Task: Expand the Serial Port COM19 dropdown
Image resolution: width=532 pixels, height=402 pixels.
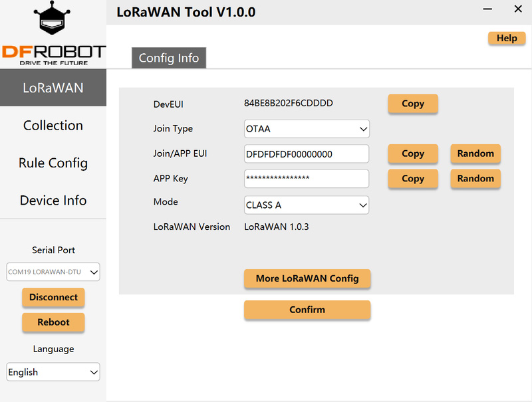Action: 53,272
